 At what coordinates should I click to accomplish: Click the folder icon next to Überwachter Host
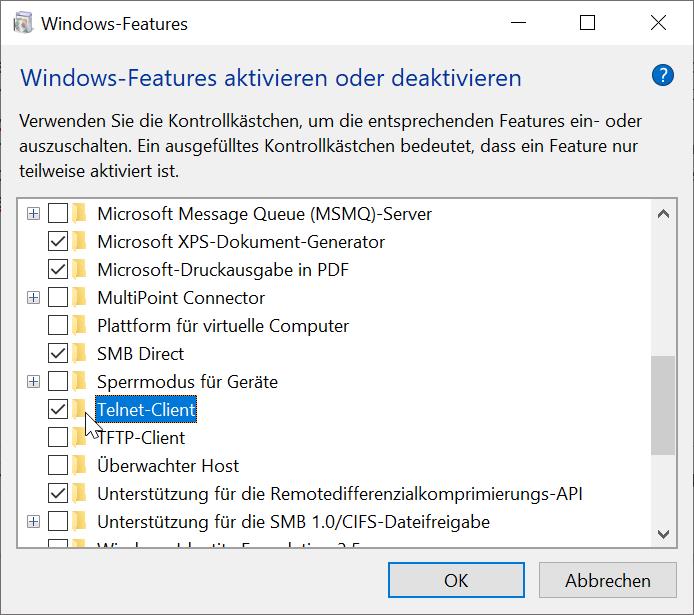click(80, 465)
